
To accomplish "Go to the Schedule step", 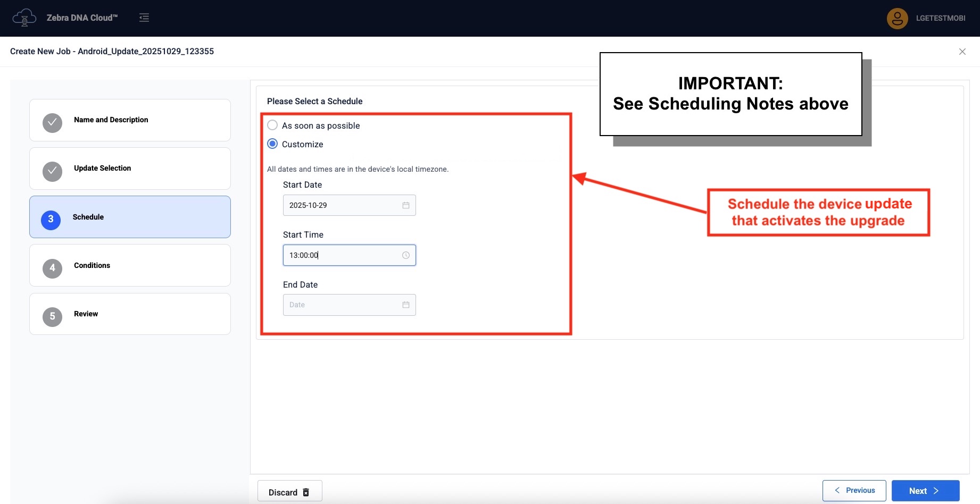I will (130, 217).
